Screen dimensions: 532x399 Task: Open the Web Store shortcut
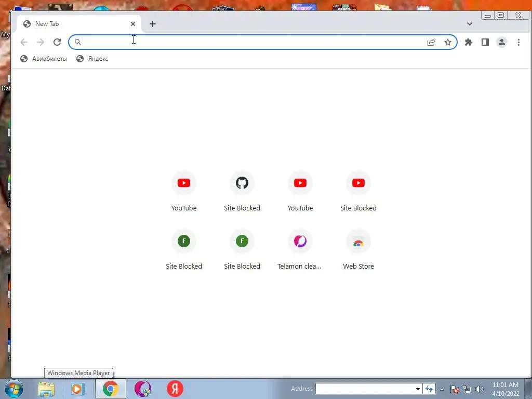pos(358,250)
